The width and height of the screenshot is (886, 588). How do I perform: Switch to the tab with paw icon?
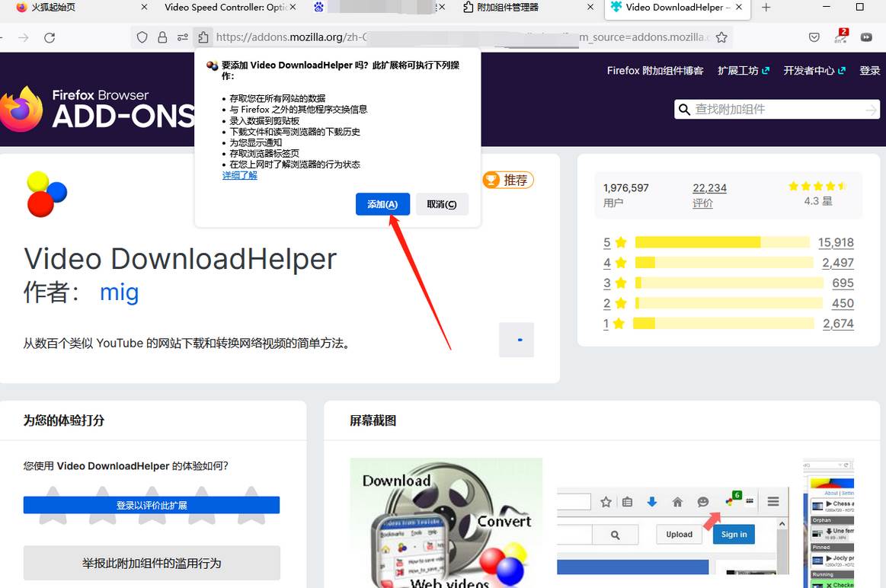pyautogui.click(x=379, y=8)
